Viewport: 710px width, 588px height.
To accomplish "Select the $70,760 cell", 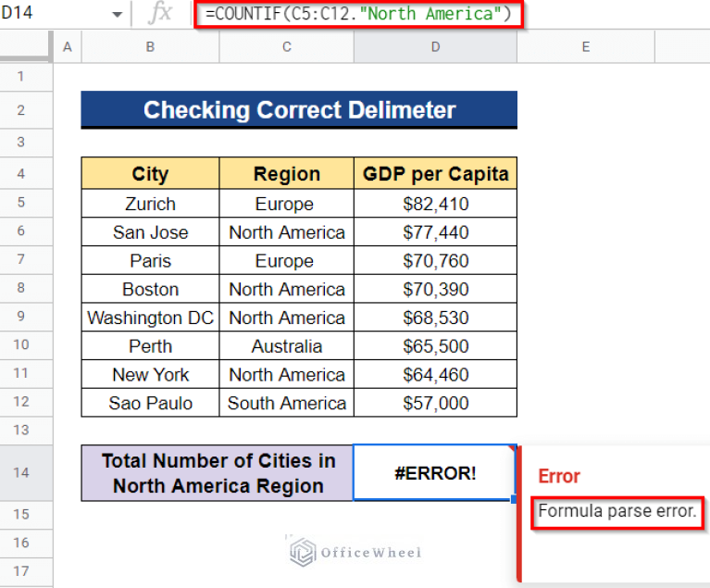I will [x=435, y=260].
